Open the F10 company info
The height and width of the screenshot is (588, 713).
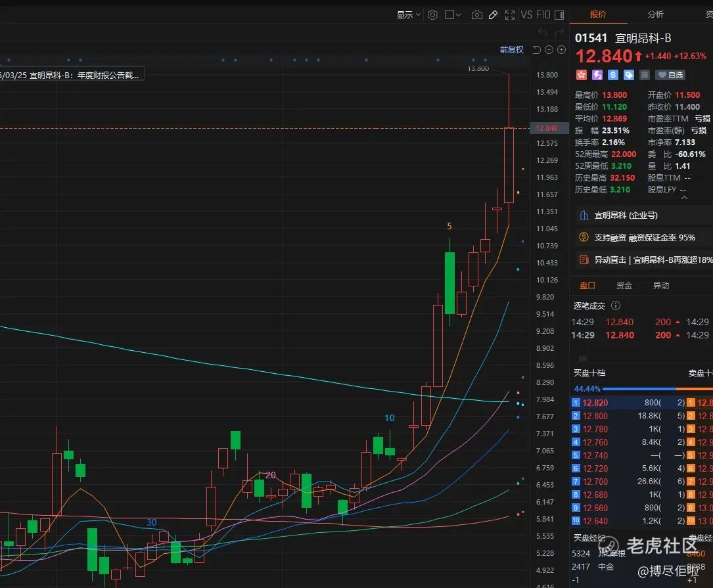pyautogui.click(x=543, y=15)
